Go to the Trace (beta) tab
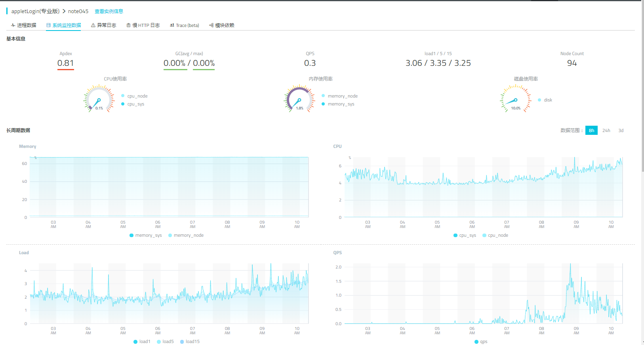 [x=185, y=25]
